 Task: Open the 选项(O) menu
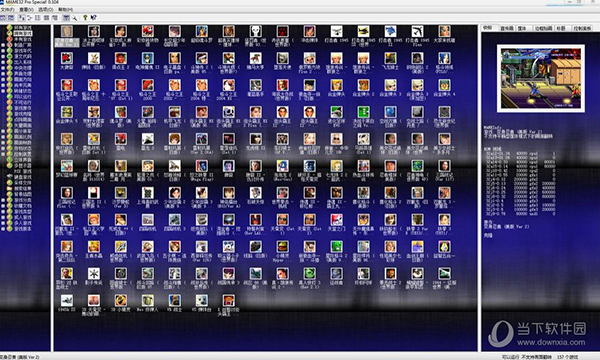[46, 9]
